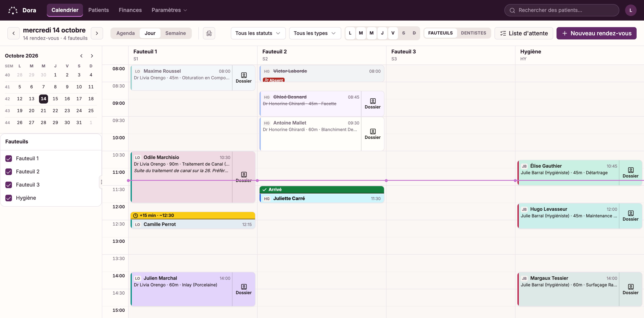Show next month in mini calendar

coord(92,56)
